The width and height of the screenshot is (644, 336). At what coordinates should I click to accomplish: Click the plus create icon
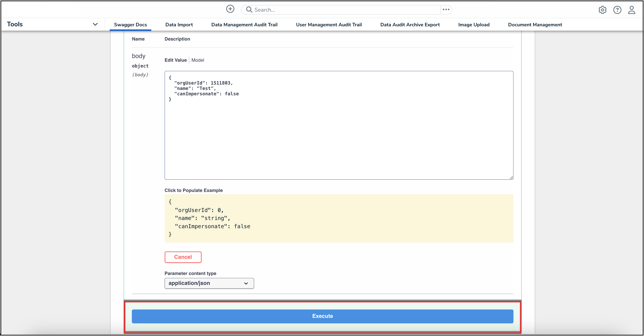pos(230,9)
